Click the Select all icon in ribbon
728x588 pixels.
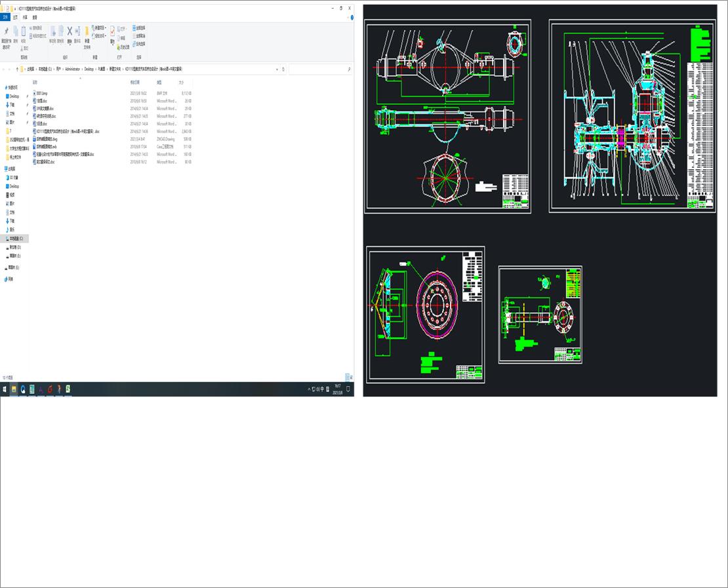click(134, 28)
